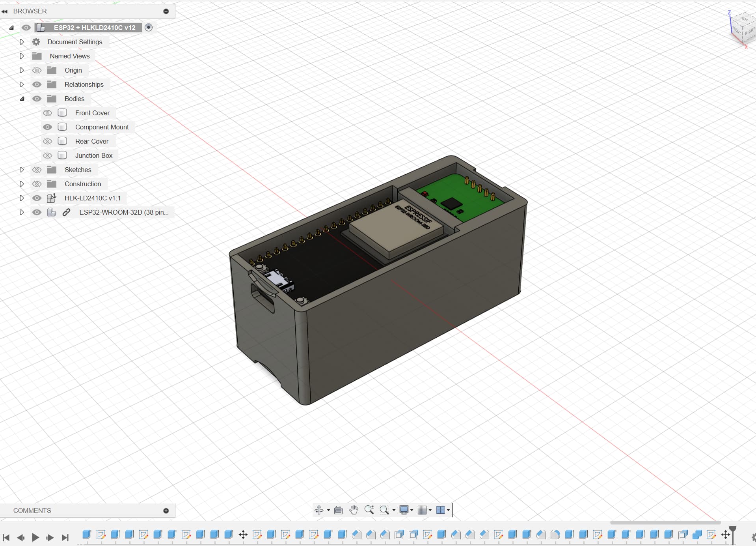Hide the HLK-LD2410C v1:1 component
Screen dimensions: 756x546
pos(37,198)
